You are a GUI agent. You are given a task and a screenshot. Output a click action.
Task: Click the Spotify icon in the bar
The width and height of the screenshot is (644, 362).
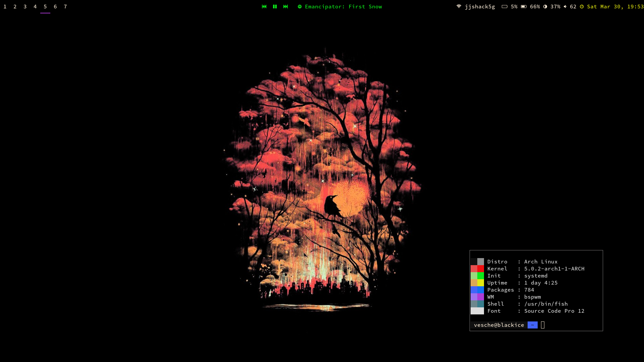(x=300, y=7)
